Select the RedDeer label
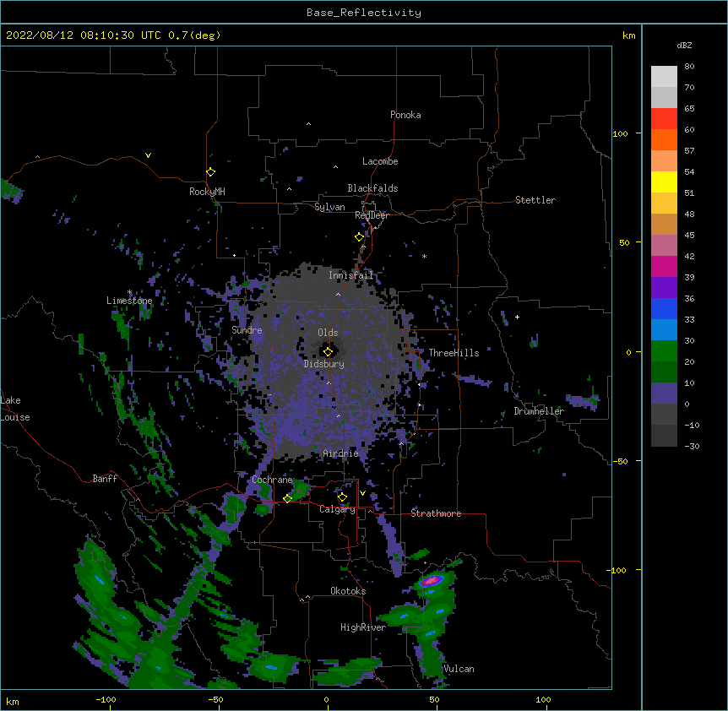This screenshot has height=711, width=728. click(x=372, y=215)
